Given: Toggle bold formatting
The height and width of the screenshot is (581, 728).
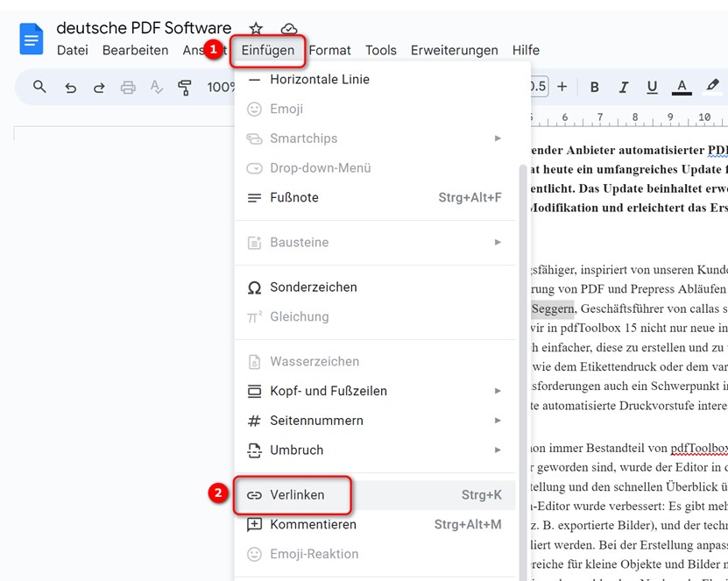Looking at the screenshot, I should (595, 87).
